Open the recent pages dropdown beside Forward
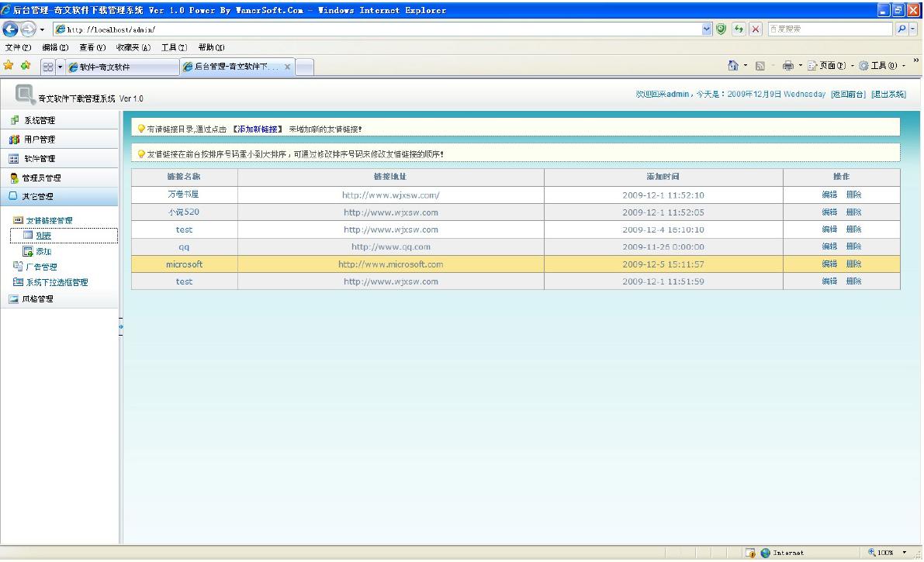 tap(42, 29)
